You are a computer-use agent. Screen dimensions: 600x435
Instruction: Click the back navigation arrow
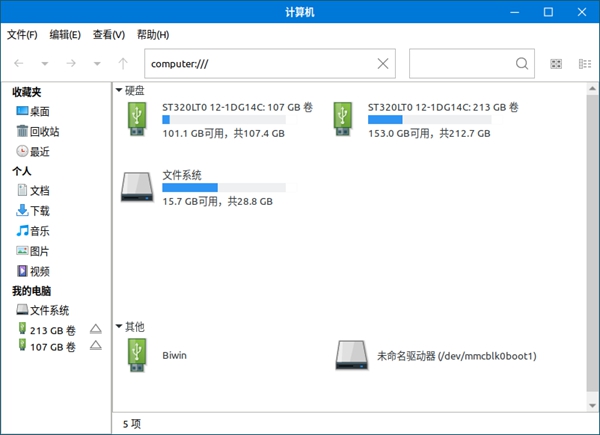pyautogui.click(x=19, y=63)
